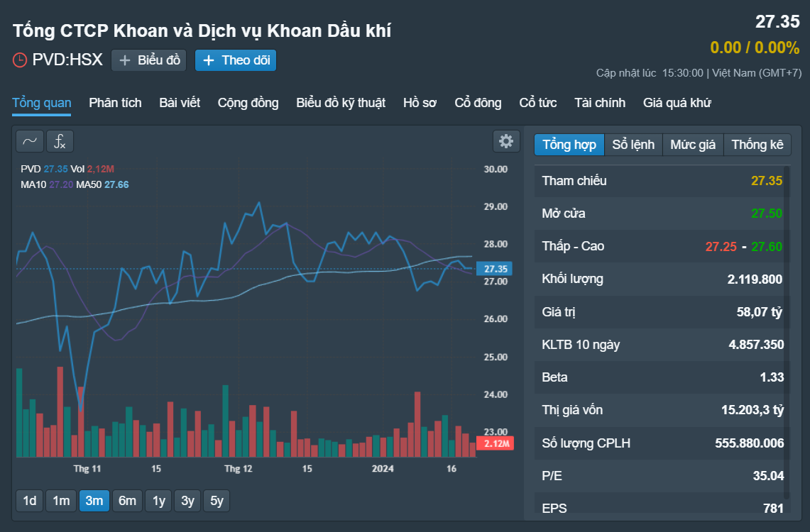Select the 6m time range

point(127,501)
